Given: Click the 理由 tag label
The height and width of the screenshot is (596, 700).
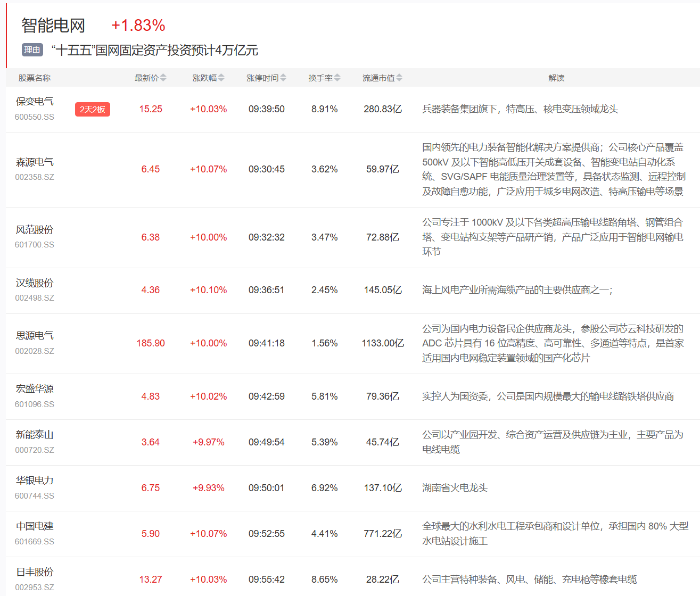Looking at the screenshot, I should (32, 50).
